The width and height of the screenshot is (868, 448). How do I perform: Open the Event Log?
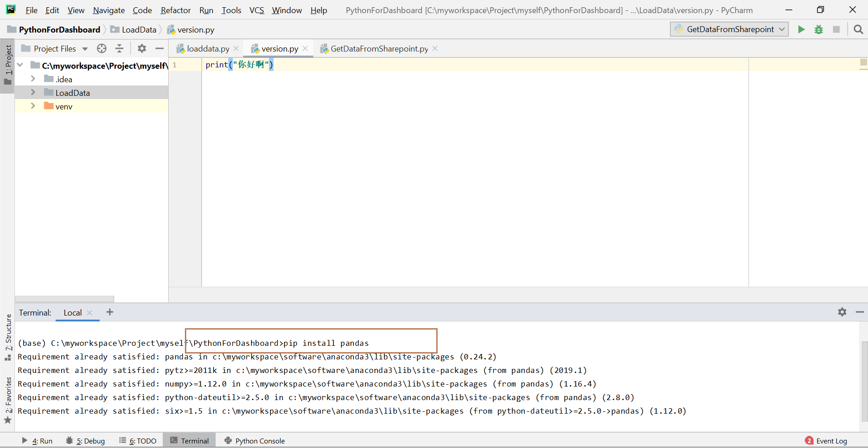click(x=826, y=441)
